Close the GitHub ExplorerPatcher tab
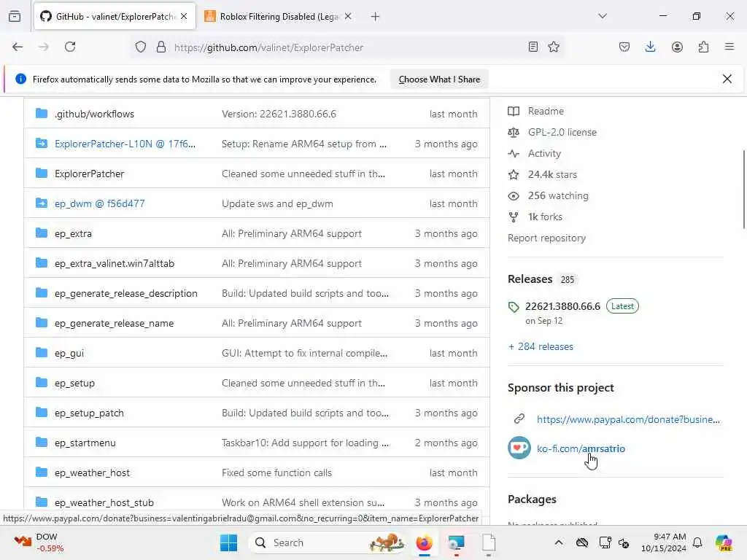Screen dimensions: 747x560 tap(184, 17)
